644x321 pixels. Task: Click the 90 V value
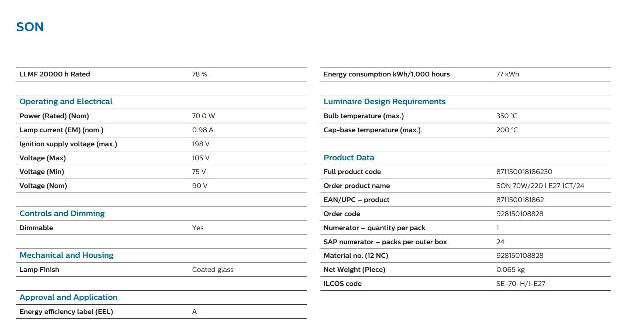coord(200,186)
